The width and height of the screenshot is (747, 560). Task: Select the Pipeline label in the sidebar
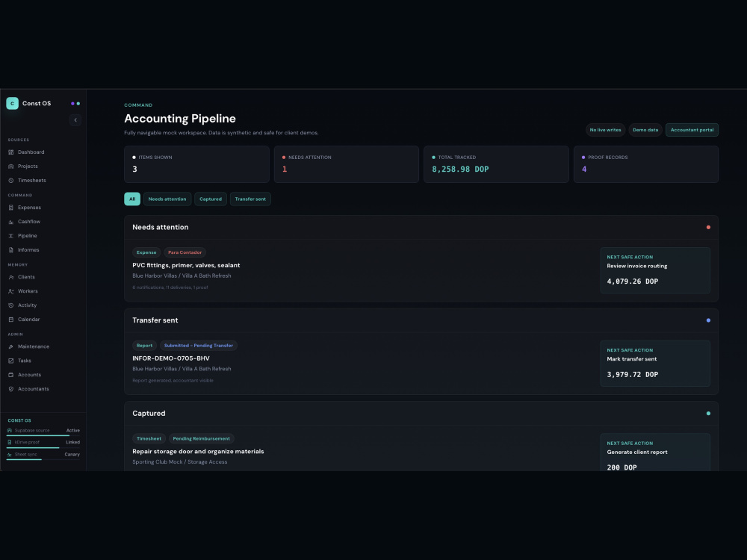(x=27, y=236)
